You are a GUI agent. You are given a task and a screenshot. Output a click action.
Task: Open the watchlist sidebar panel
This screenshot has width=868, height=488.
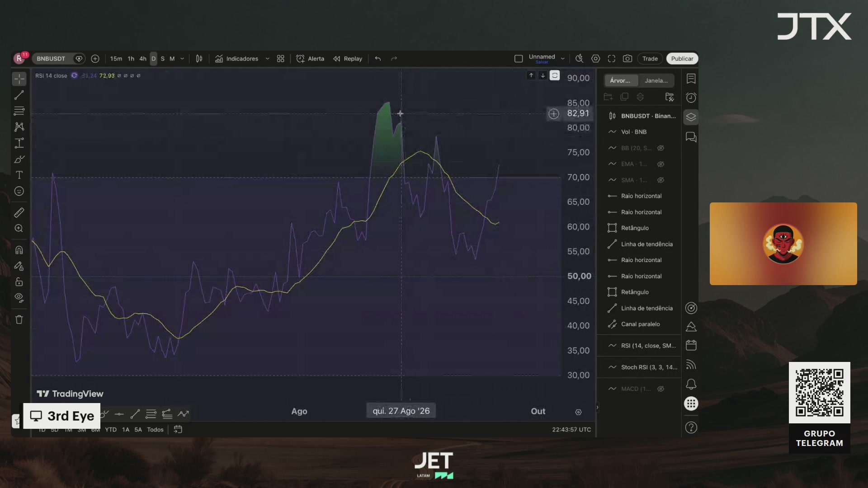691,79
